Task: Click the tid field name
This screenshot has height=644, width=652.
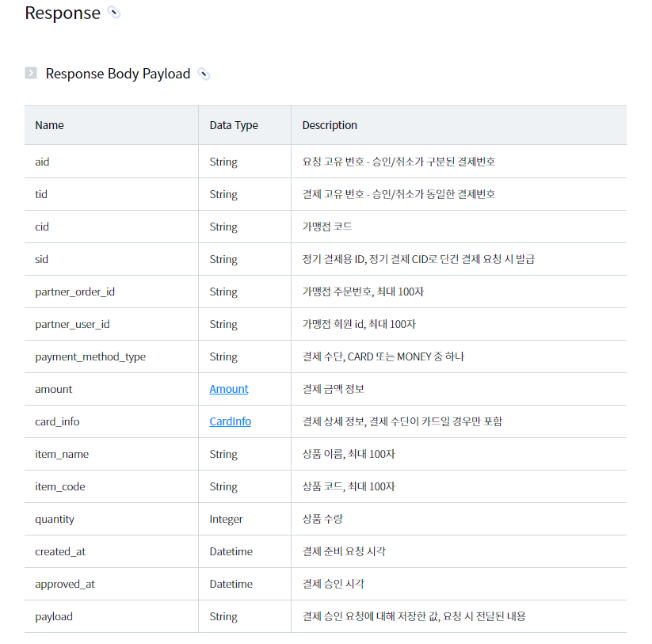Action: [x=41, y=194]
